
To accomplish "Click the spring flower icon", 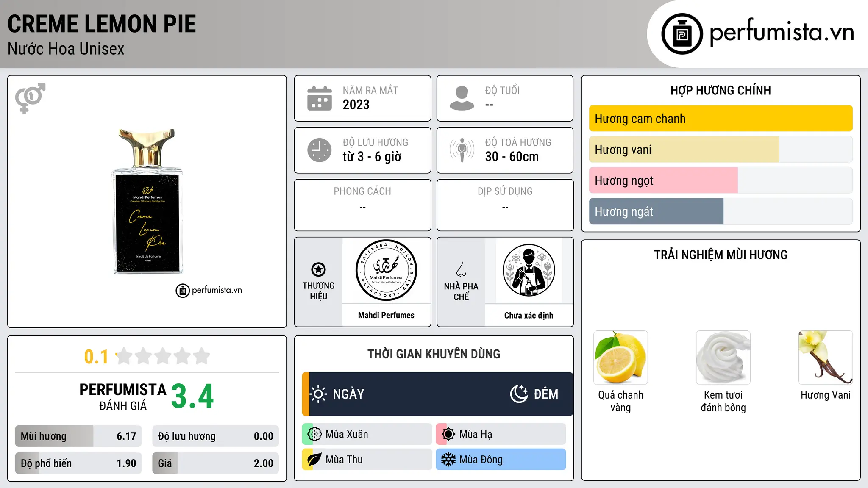I will pyautogui.click(x=314, y=434).
